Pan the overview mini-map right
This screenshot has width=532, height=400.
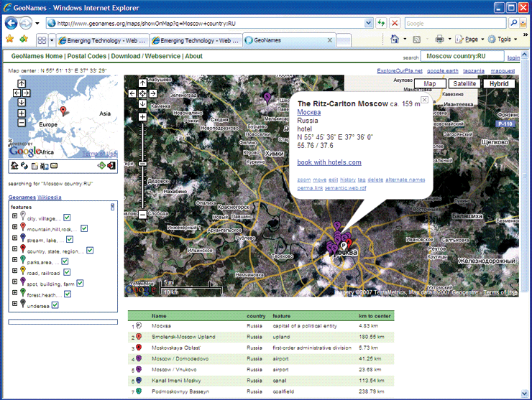(x=26, y=93)
